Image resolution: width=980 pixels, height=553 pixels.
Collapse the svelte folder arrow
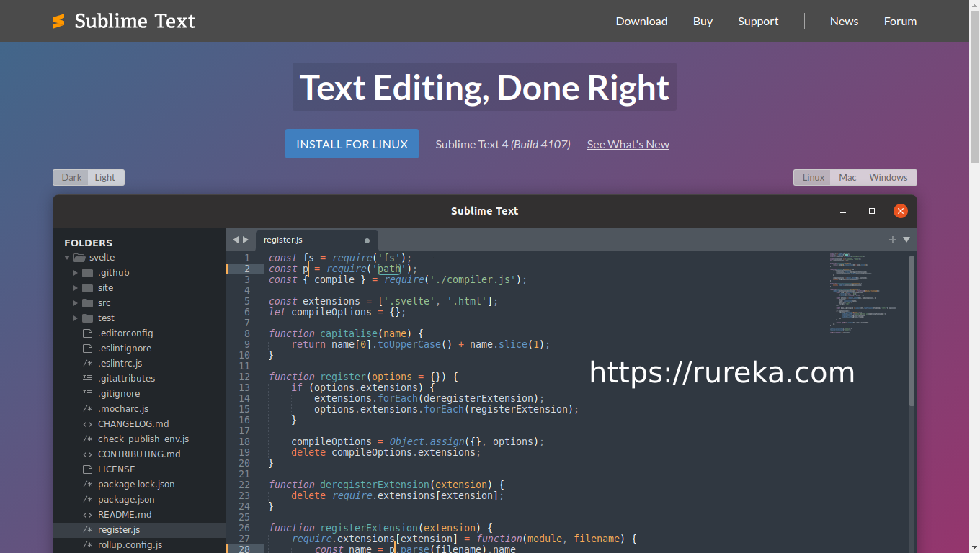[67, 258]
